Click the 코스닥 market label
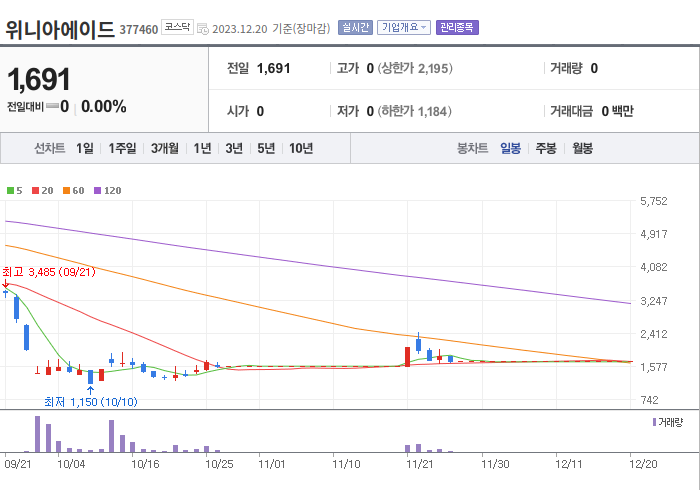Image resolution: width=700 pixels, height=490 pixels. 177,27
